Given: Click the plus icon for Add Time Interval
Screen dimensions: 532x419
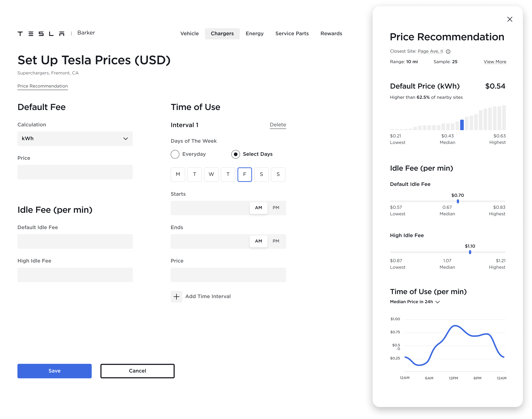Looking at the screenshot, I should coord(176,296).
